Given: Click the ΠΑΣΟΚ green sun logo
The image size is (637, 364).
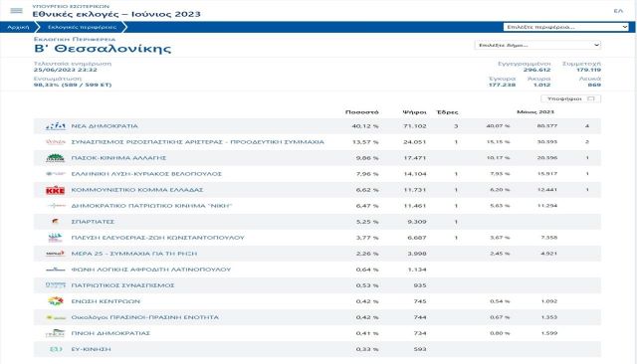Looking at the screenshot, I should [56, 158].
